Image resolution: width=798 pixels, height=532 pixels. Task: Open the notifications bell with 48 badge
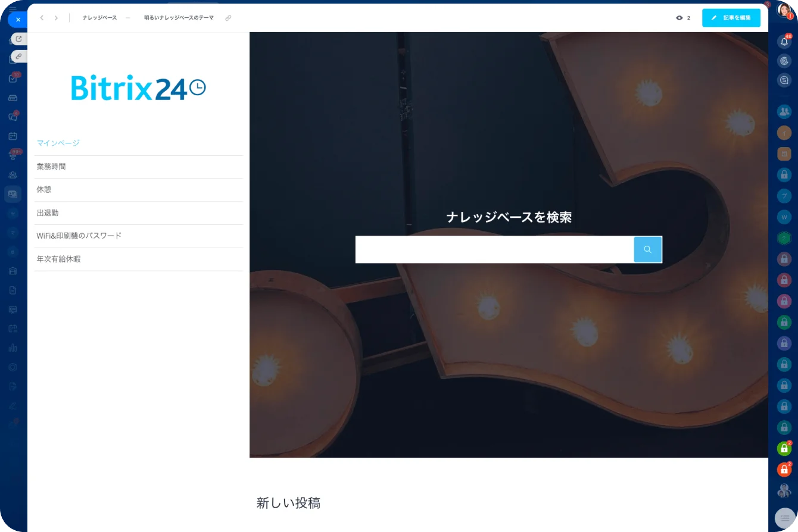tap(784, 41)
